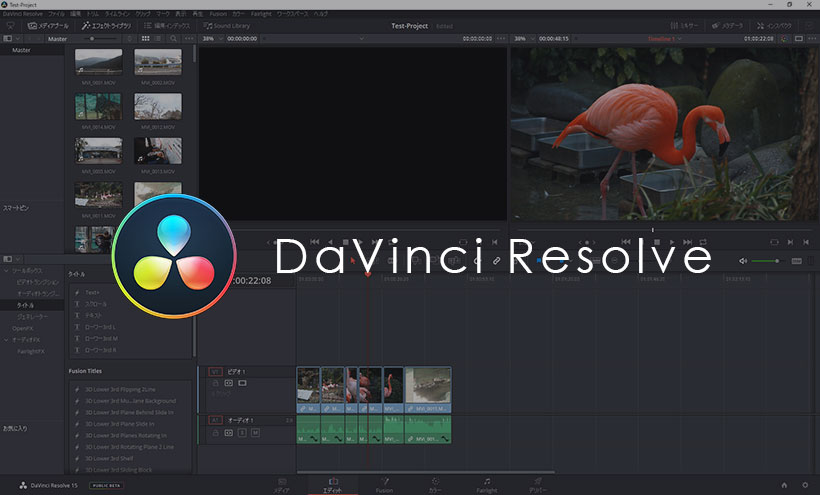Lock the ビデオ1 video track
Image resolution: width=820 pixels, height=495 pixels.
pyautogui.click(x=215, y=383)
